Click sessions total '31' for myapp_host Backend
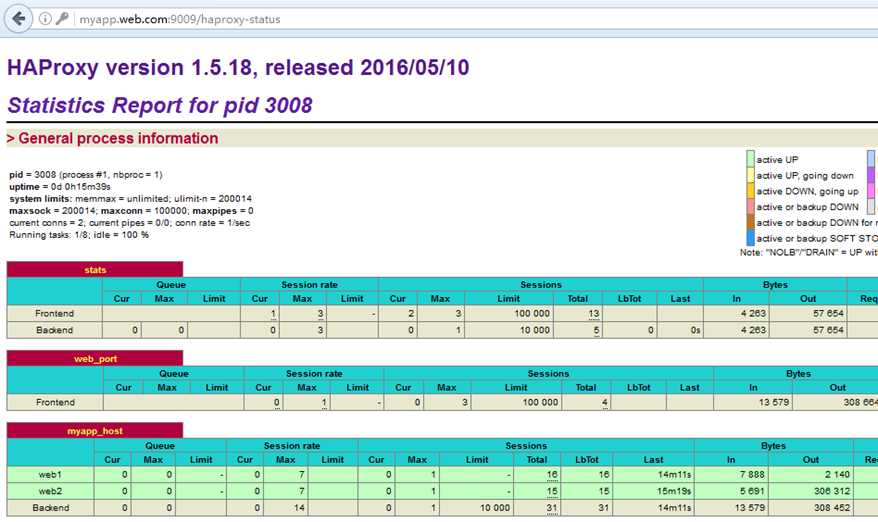878x522 pixels. pyautogui.click(x=552, y=507)
